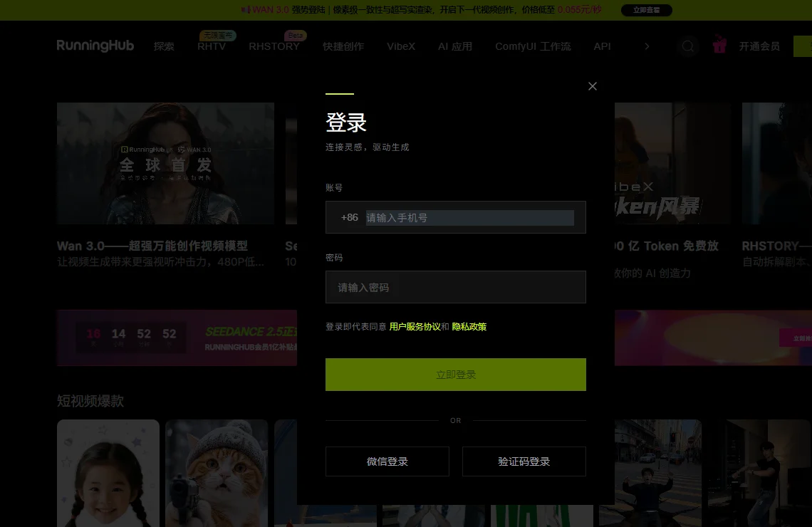Open the red gift box icon
Viewport: 812px width, 527px height.
[x=719, y=45]
